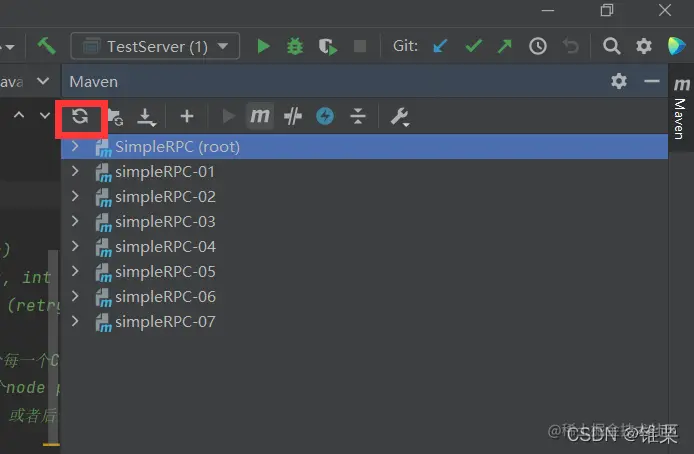
Task: Select simpleRPC-02 text
Action: click(165, 196)
